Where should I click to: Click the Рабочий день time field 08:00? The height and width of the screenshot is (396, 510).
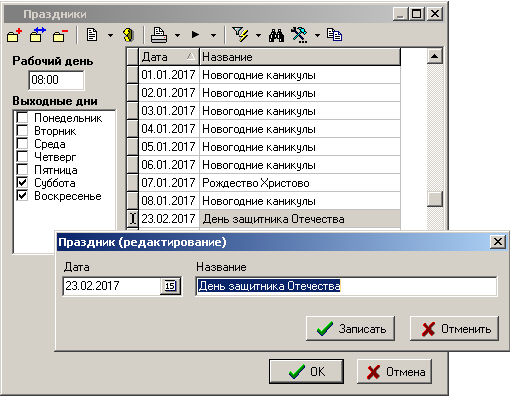pos(56,80)
